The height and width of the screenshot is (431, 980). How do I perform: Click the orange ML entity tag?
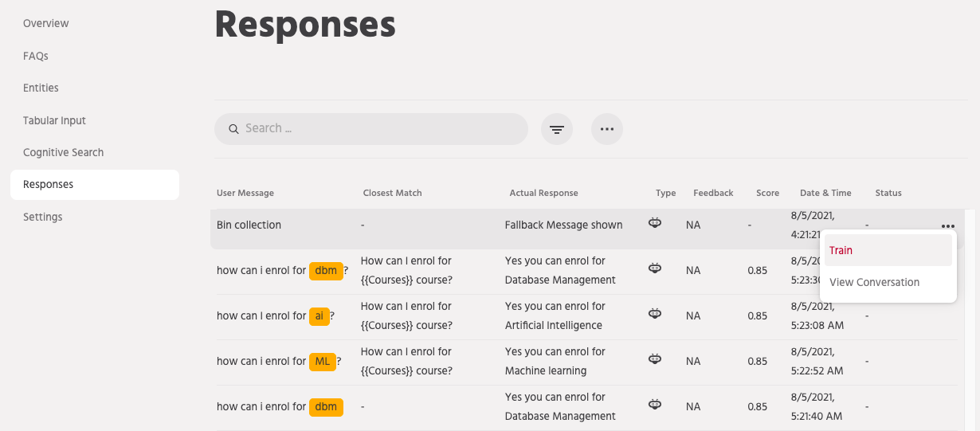pyautogui.click(x=323, y=361)
